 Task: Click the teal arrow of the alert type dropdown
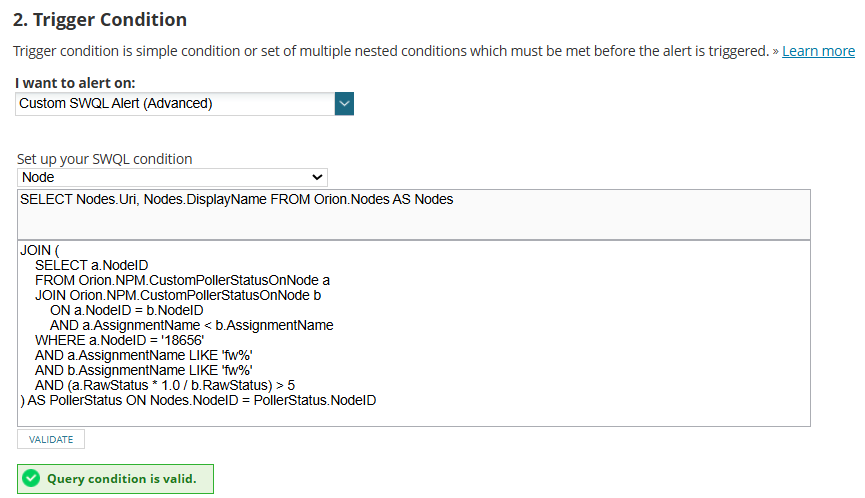[344, 104]
